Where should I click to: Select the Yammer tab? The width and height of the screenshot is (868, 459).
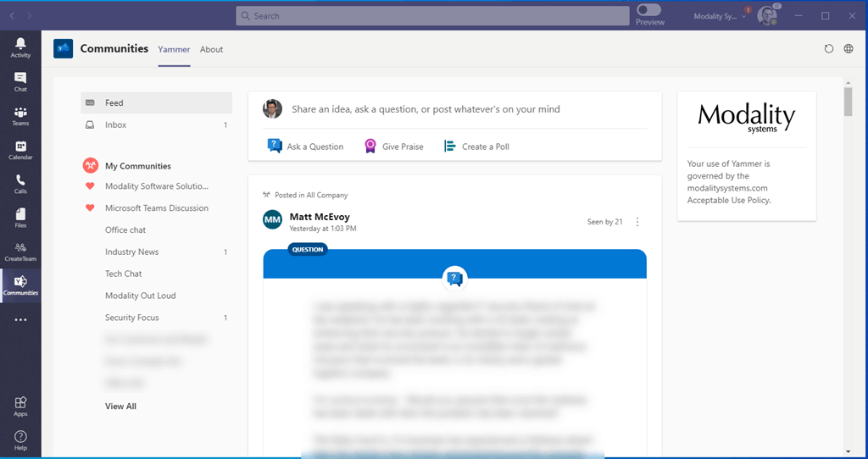174,49
